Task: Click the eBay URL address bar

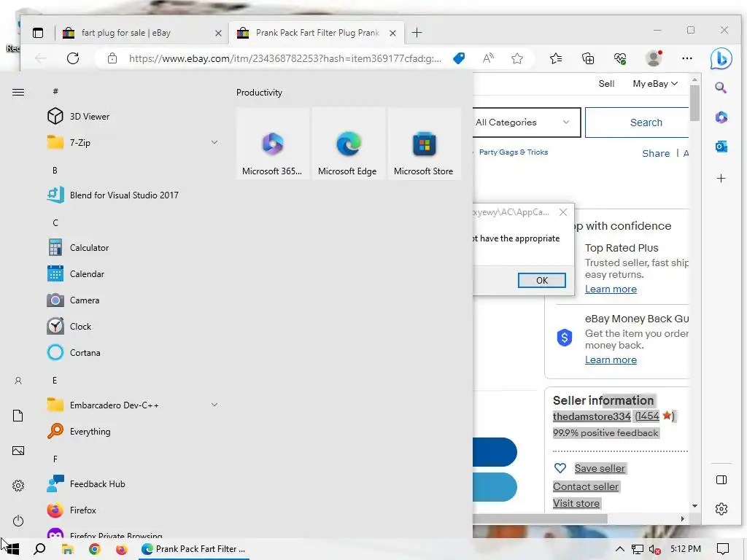Action: pos(285,58)
